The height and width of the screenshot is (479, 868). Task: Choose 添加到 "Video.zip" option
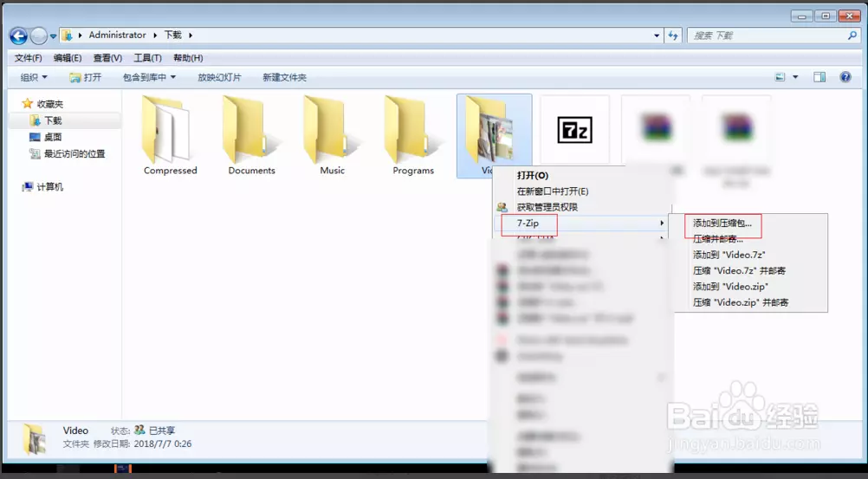(x=731, y=287)
